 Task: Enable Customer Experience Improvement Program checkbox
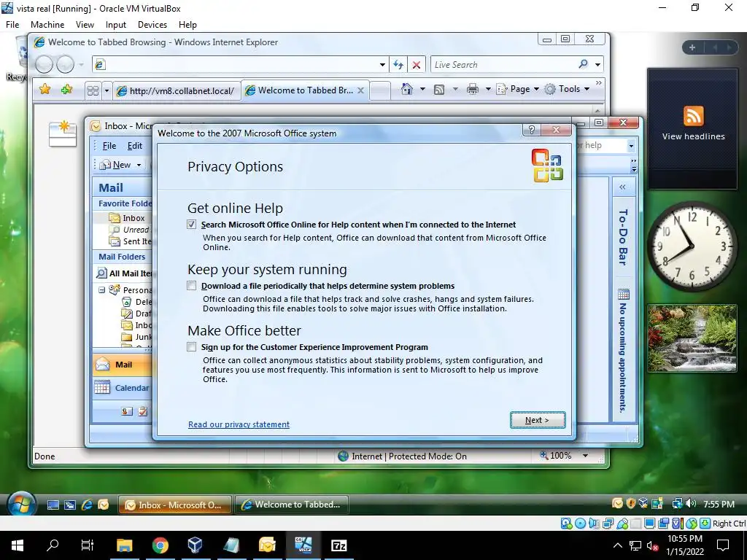pos(192,346)
